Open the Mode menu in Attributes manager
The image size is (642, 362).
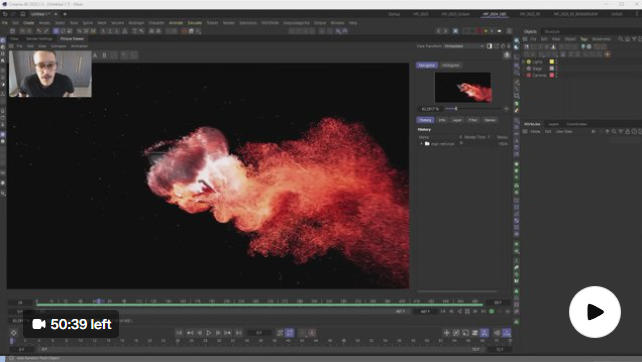click(536, 131)
